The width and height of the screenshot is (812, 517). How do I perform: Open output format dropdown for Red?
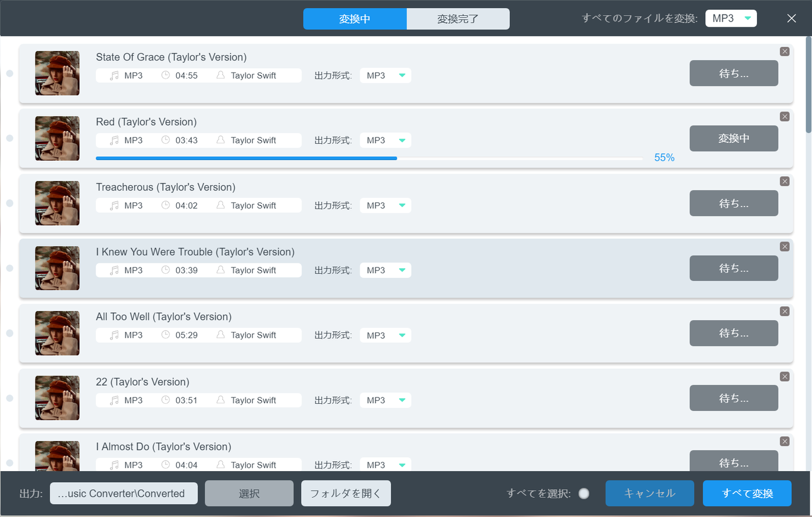pos(386,140)
